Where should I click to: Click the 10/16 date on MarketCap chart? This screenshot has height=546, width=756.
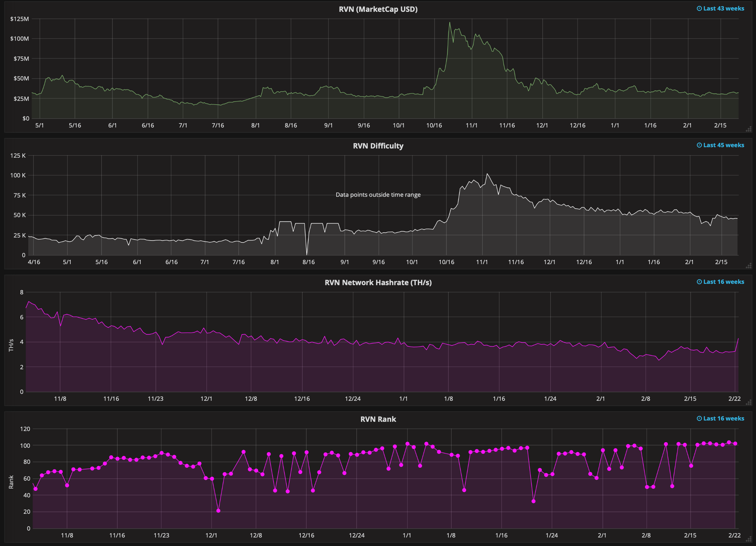(x=434, y=125)
